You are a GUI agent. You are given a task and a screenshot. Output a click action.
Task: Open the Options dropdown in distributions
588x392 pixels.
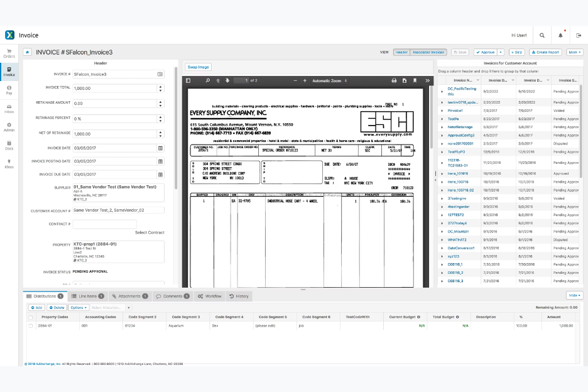tap(79, 308)
